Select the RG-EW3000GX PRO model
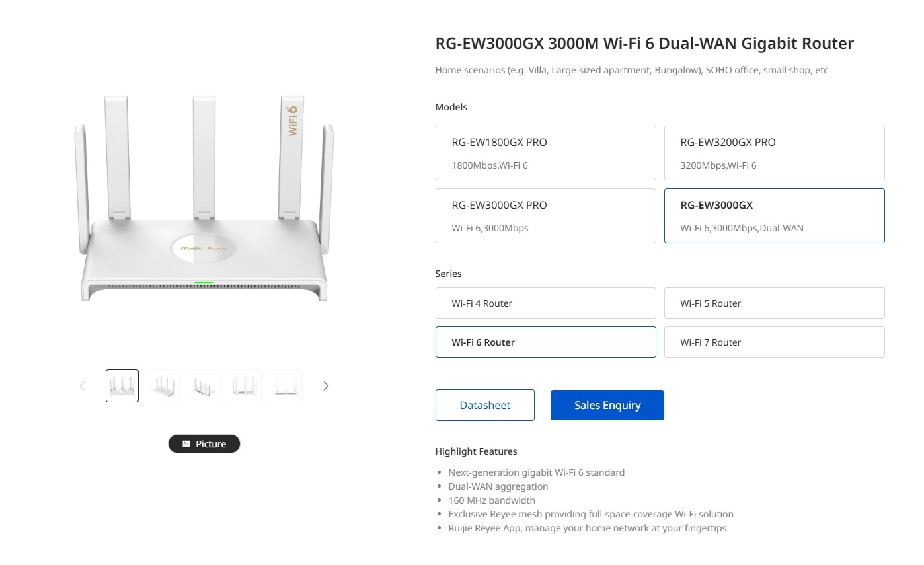 coord(545,215)
